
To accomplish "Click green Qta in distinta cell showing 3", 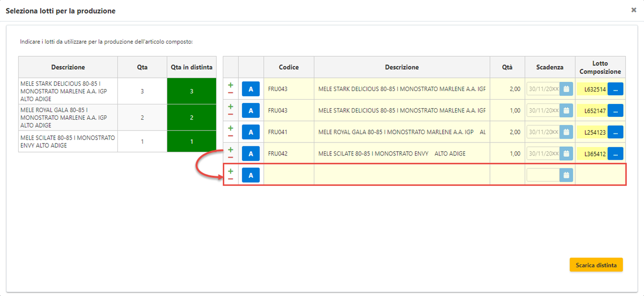I will 192,91.
